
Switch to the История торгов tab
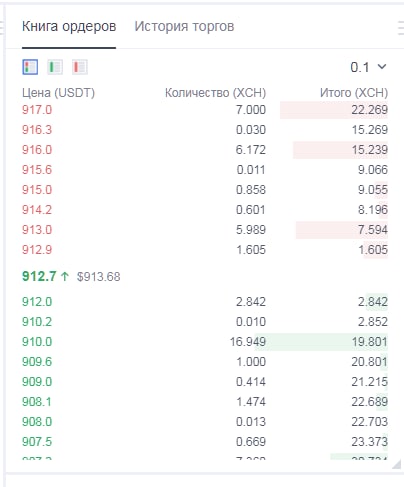184,26
